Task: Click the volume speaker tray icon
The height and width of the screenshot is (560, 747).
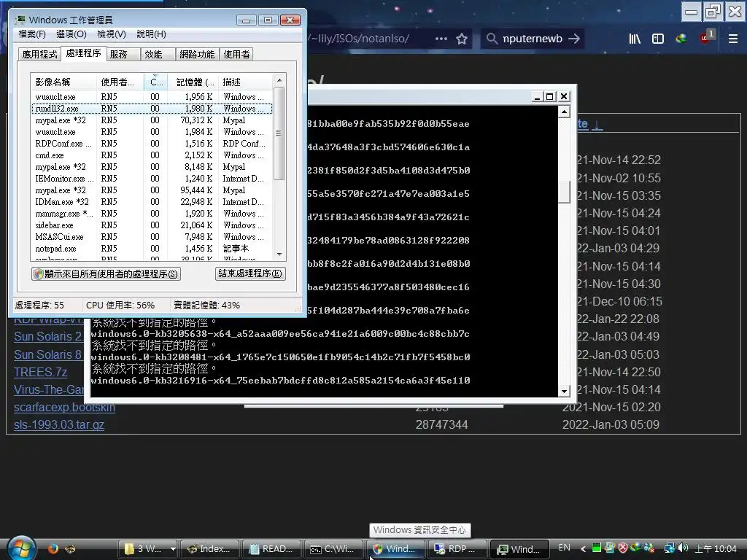Action: pos(683,548)
